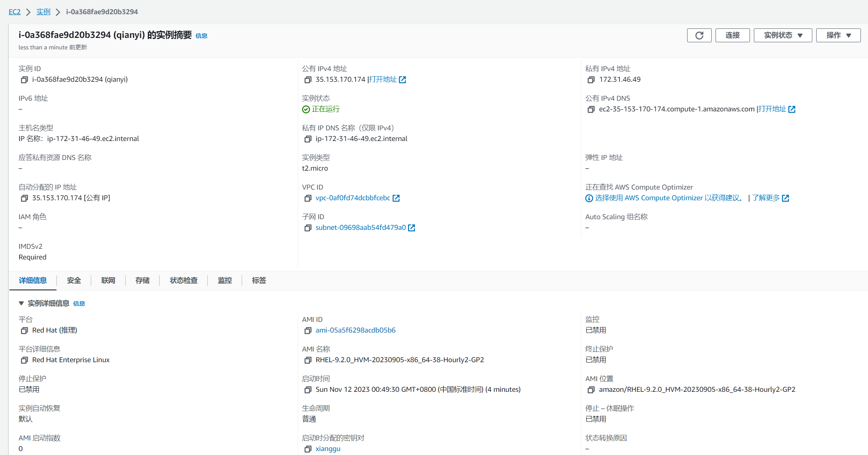Switch to the 状态检查 tab
Screen dimensions: 868x455
pos(184,280)
